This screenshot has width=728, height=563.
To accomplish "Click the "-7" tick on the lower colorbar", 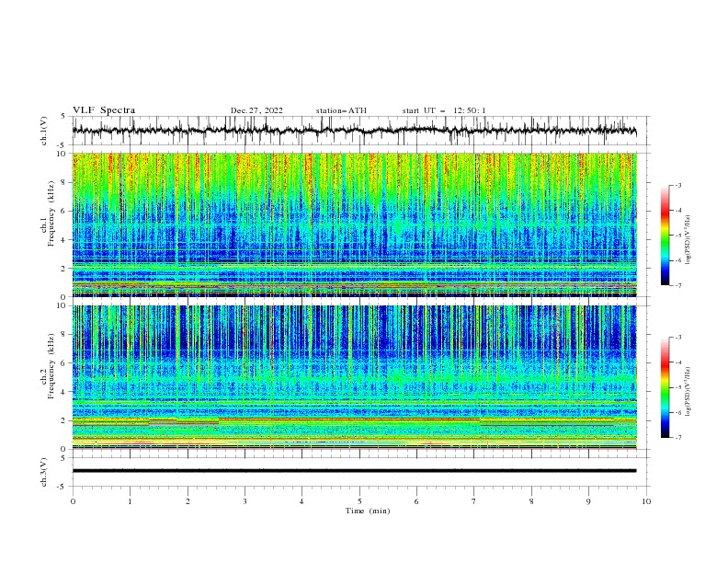I will 677,438.
